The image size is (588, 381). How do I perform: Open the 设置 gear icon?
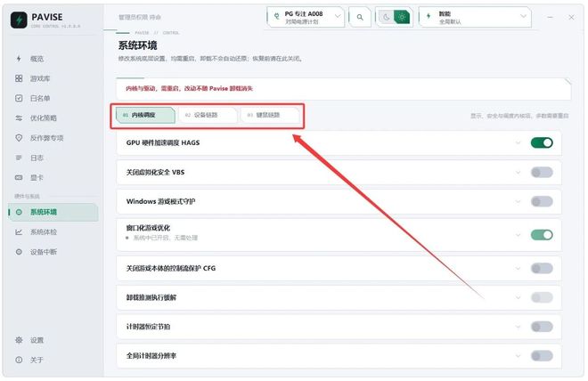coord(19,340)
